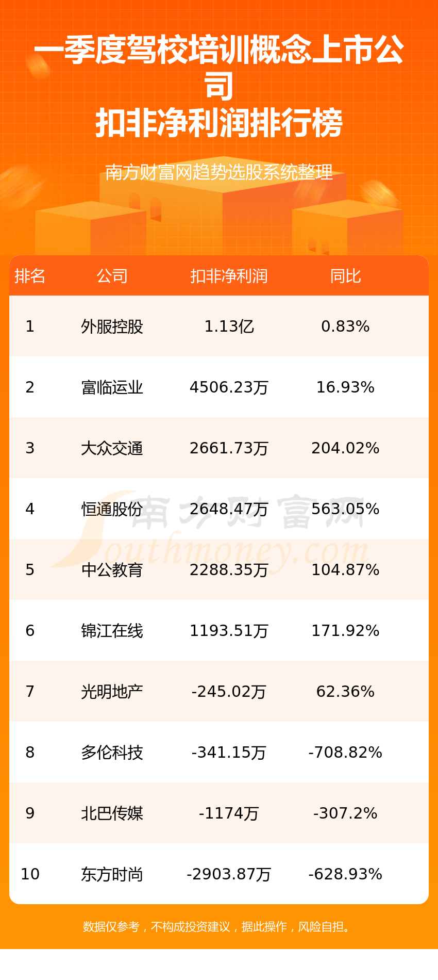
Task: Select company name 多伦科技
Action: point(112,753)
